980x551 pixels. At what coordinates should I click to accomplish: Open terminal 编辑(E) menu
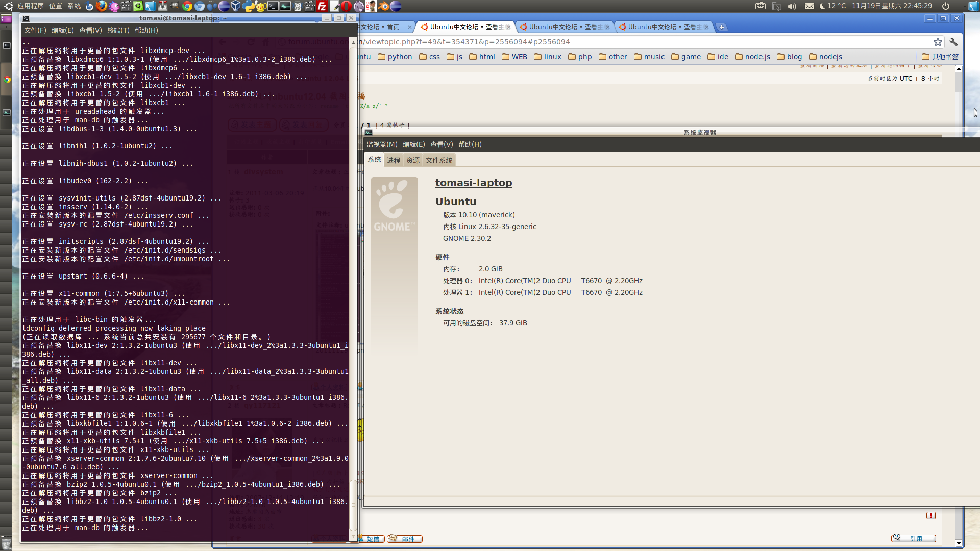[63, 30]
